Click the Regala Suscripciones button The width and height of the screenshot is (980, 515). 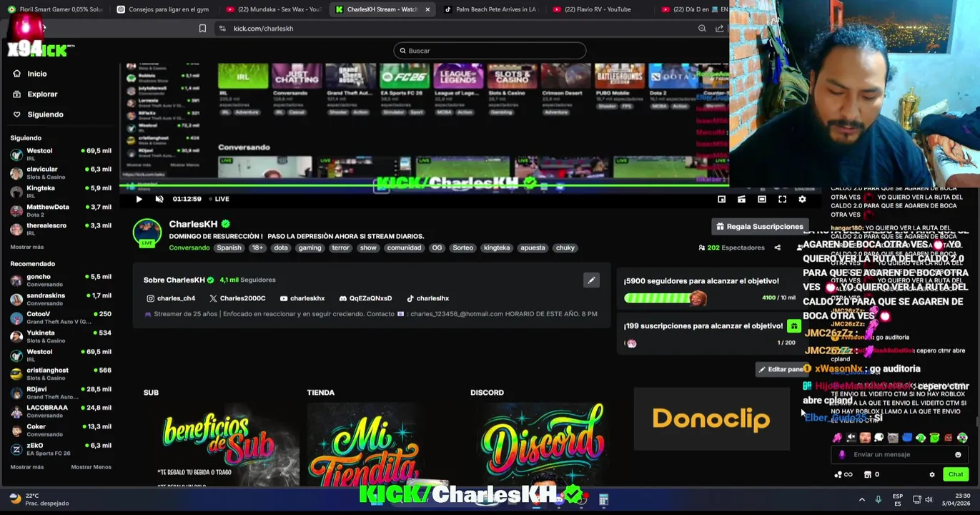click(759, 226)
